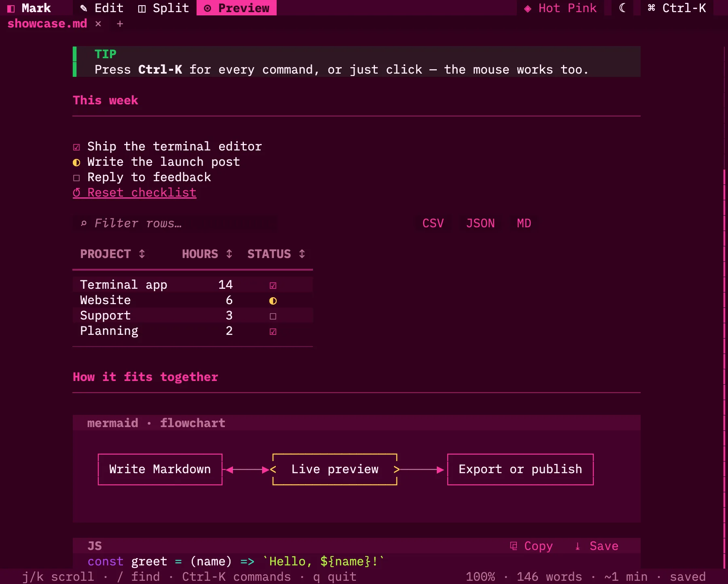
Task: Click the hours value 14
Action: click(226, 285)
